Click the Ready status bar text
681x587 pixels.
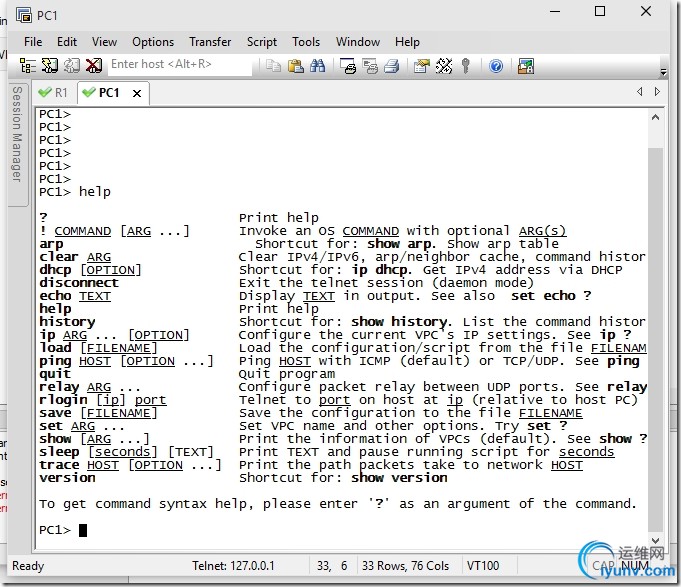click(28, 565)
